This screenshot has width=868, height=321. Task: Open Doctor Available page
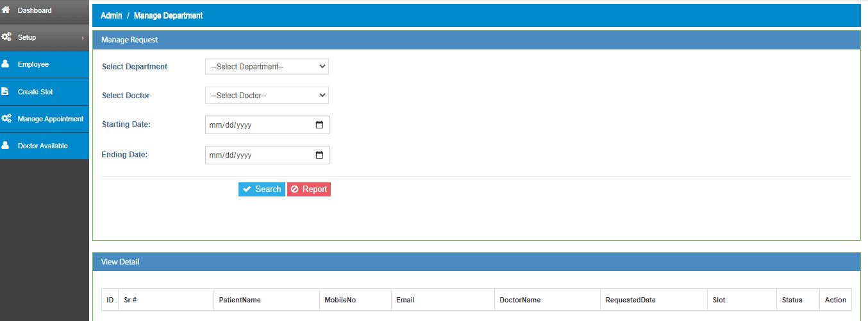pyautogui.click(x=44, y=146)
